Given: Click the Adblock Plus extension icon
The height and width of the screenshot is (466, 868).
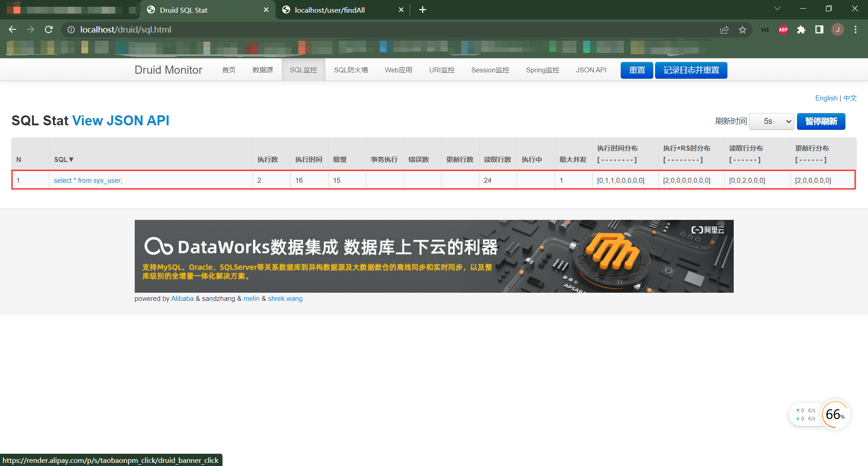Looking at the screenshot, I should 783,29.
